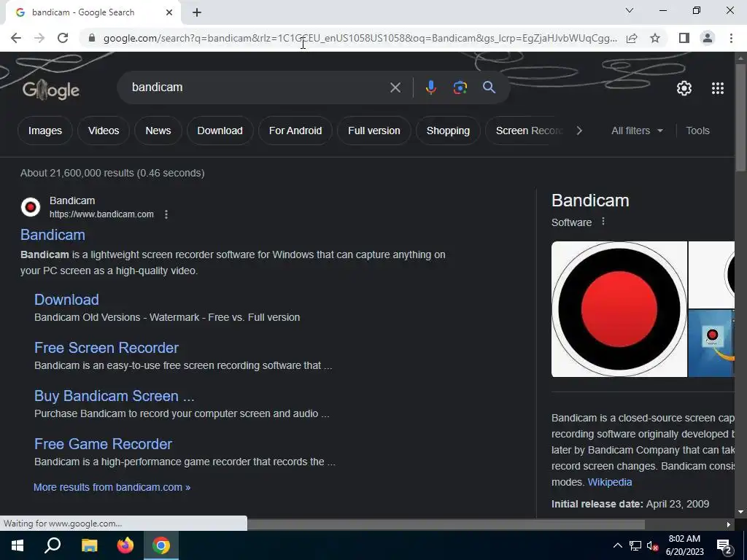Clear the search box with X icon

point(395,87)
